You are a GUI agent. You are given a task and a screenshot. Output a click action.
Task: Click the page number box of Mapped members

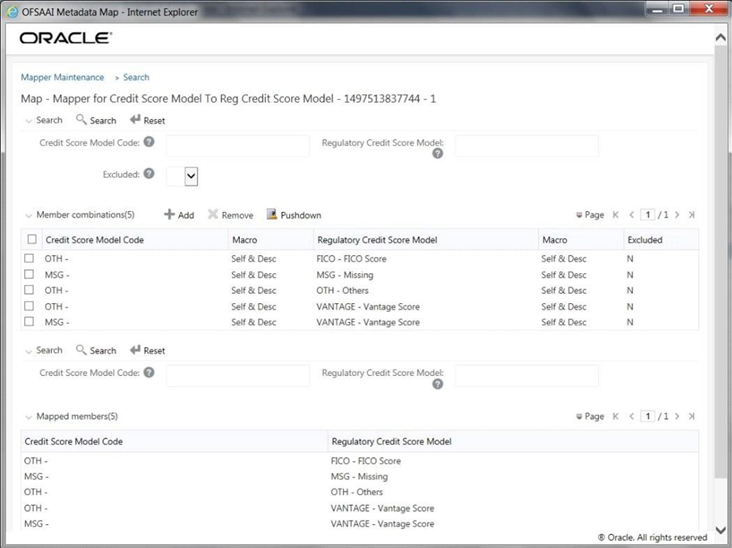pos(648,416)
